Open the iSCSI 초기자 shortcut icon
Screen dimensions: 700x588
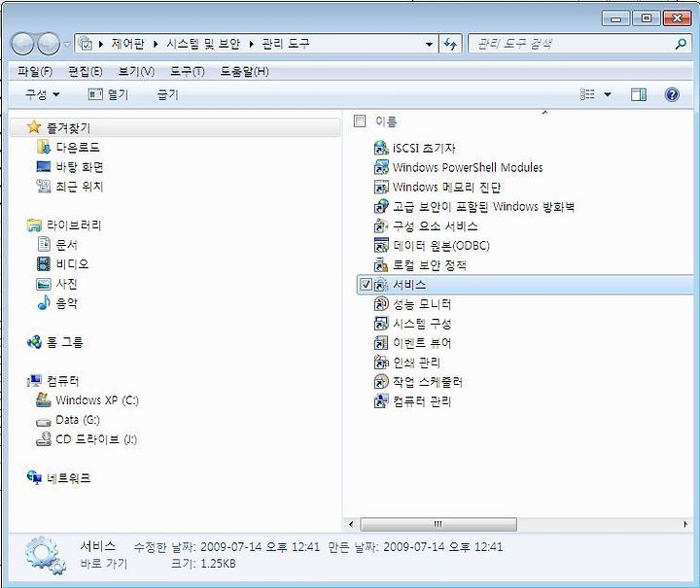[x=381, y=148]
